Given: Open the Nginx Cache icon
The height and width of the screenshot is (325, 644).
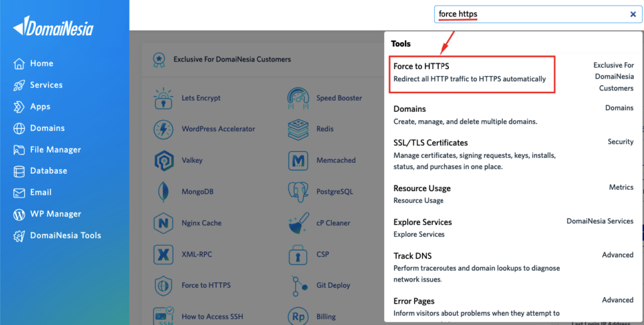Looking at the screenshot, I should pyautogui.click(x=164, y=223).
